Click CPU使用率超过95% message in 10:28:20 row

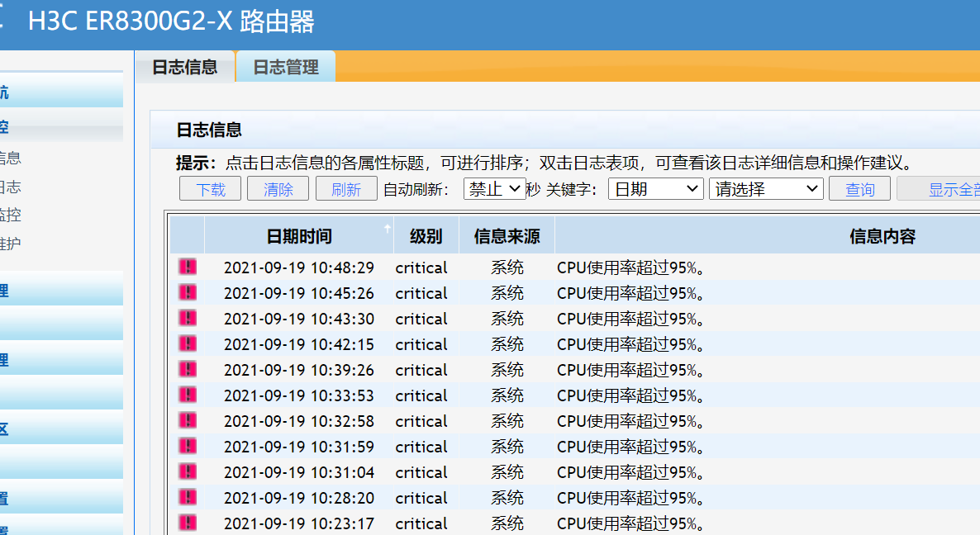coord(631,498)
